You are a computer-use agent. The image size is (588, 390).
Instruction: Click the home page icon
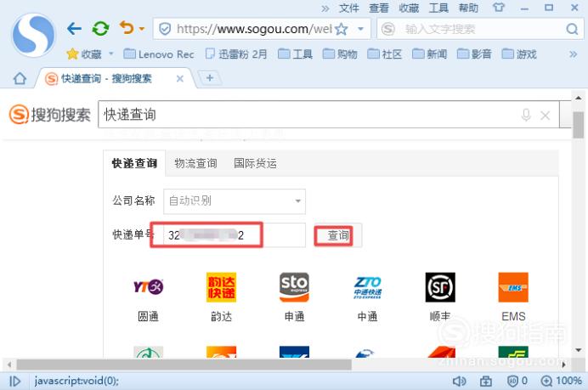[20, 78]
